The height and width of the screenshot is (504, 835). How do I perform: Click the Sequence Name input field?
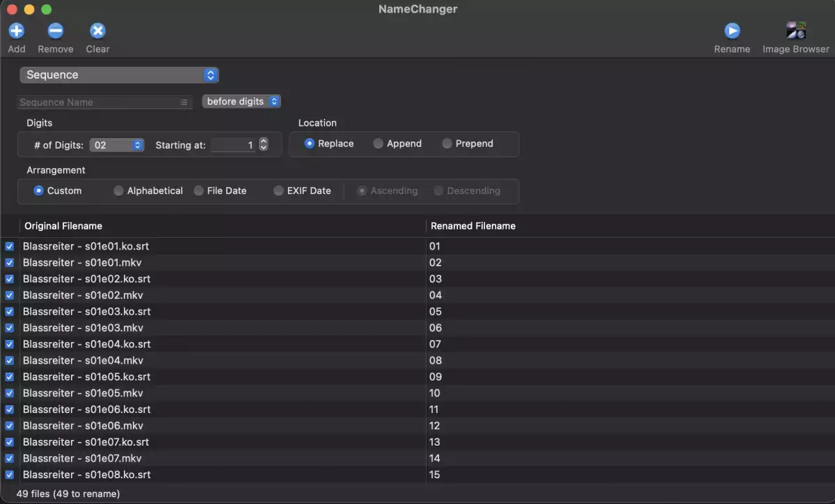tap(104, 102)
